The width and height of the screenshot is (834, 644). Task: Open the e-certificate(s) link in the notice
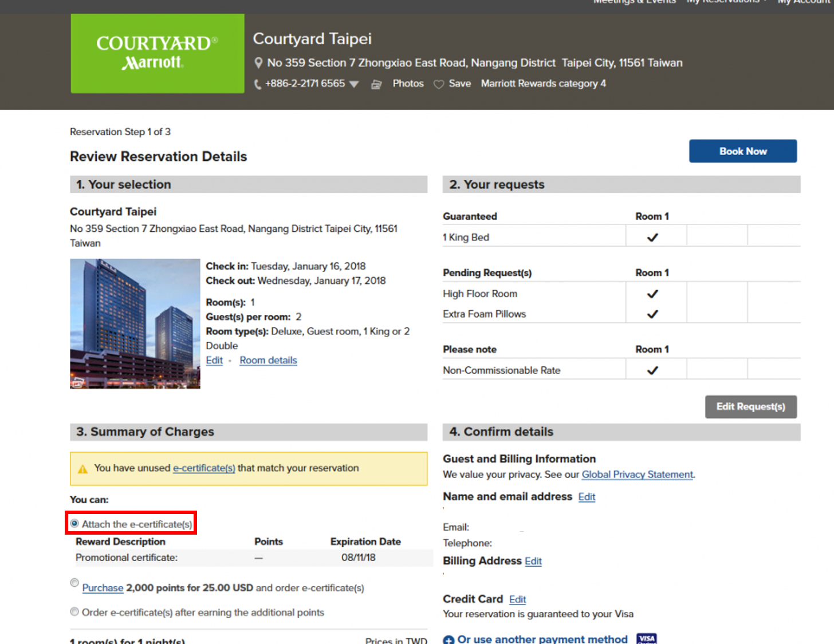pos(204,468)
